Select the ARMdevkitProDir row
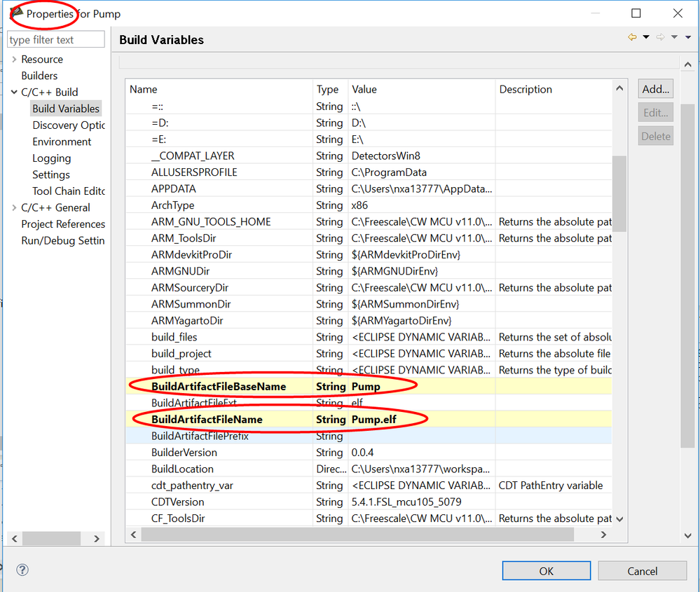The height and width of the screenshot is (592, 700). coord(369,254)
